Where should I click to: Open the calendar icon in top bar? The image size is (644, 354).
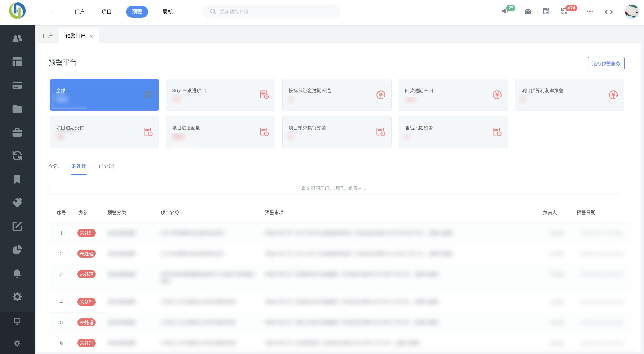(x=546, y=11)
